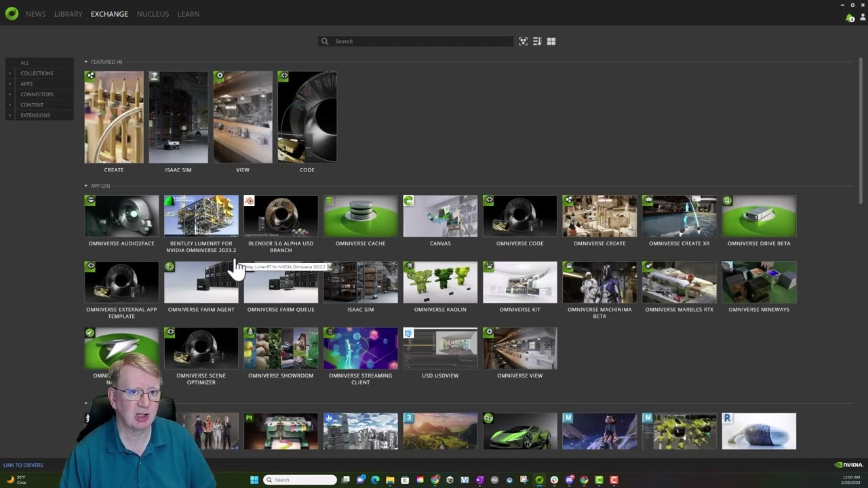Select the Omniverse Farm Agent tile
868x488 pixels.
coord(201,287)
